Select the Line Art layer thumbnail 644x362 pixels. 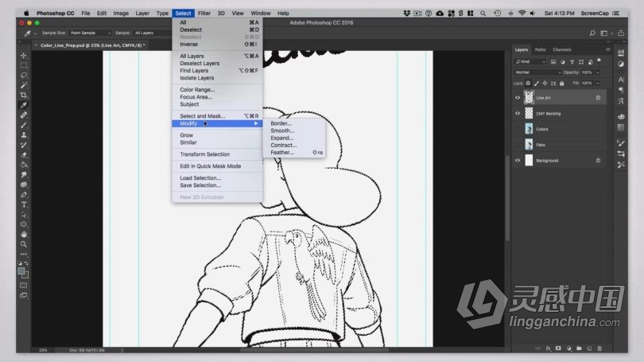click(529, 98)
